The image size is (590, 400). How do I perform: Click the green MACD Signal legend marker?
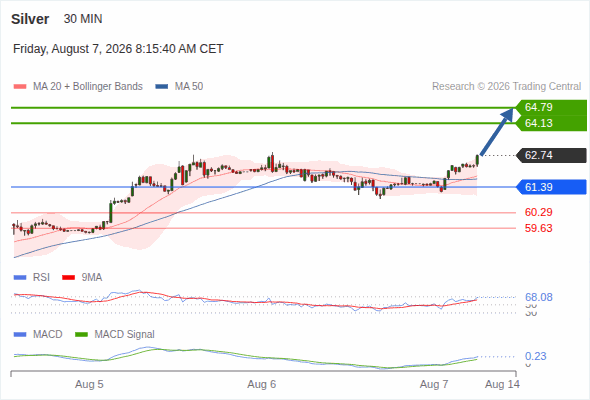pyautogui.click(x=81, y=335)
